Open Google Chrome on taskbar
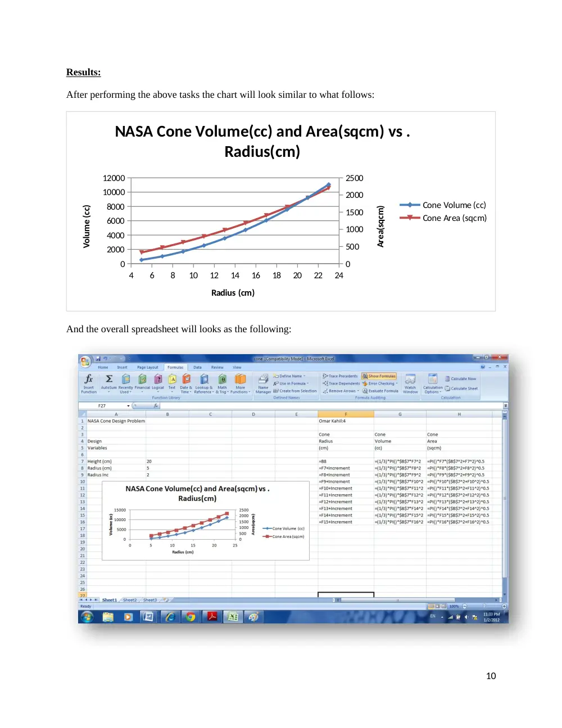This screenshot has height=728, width=562. [x=191, y=617]
